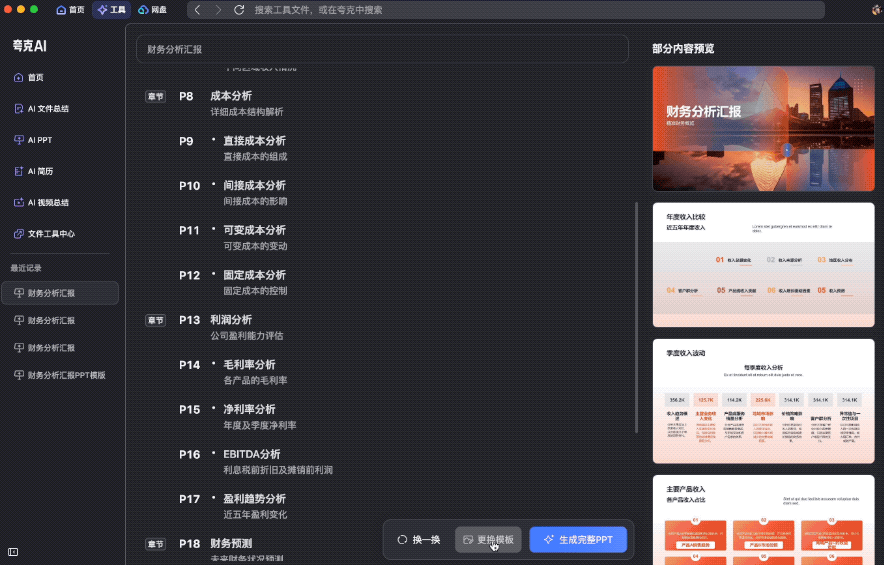This screenshot has width=884, height=565.
Task: Click the AI 文件总结 sidebar icon
Action: 19,108
